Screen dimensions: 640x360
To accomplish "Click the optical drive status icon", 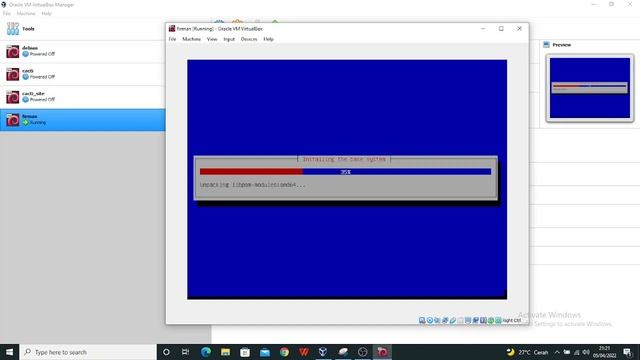I will [x=430, y=320].
